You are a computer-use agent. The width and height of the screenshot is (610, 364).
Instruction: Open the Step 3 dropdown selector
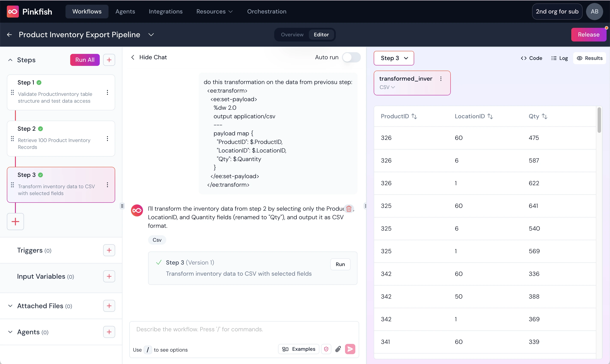(394, 58)
